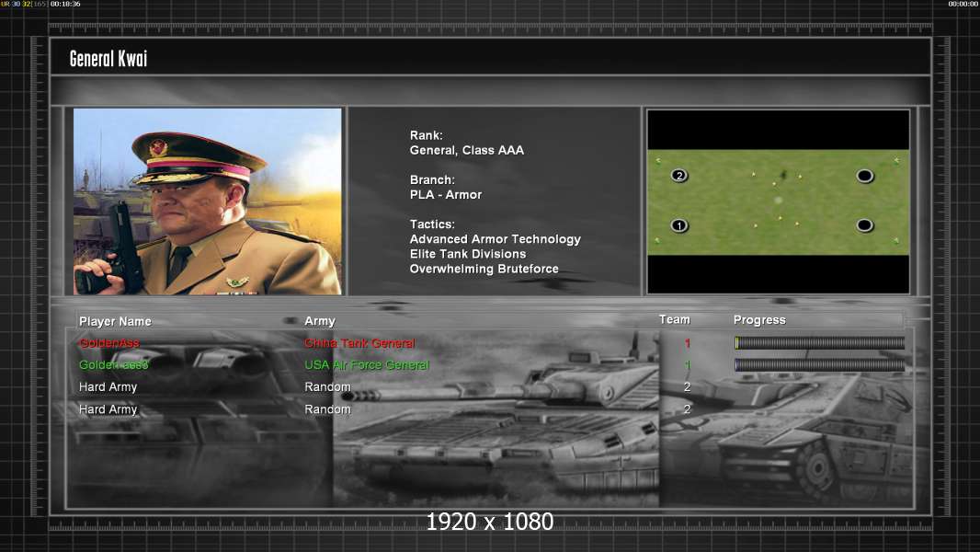Click the Tactics label
Viewport: 980px width, 552px height.
click(432, 224)
